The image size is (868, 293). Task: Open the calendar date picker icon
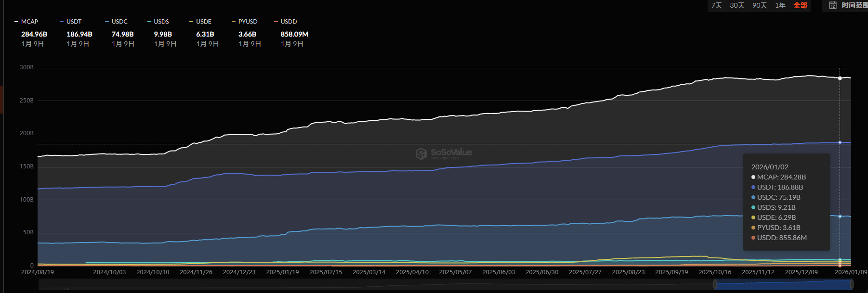[x=832, y=5]
